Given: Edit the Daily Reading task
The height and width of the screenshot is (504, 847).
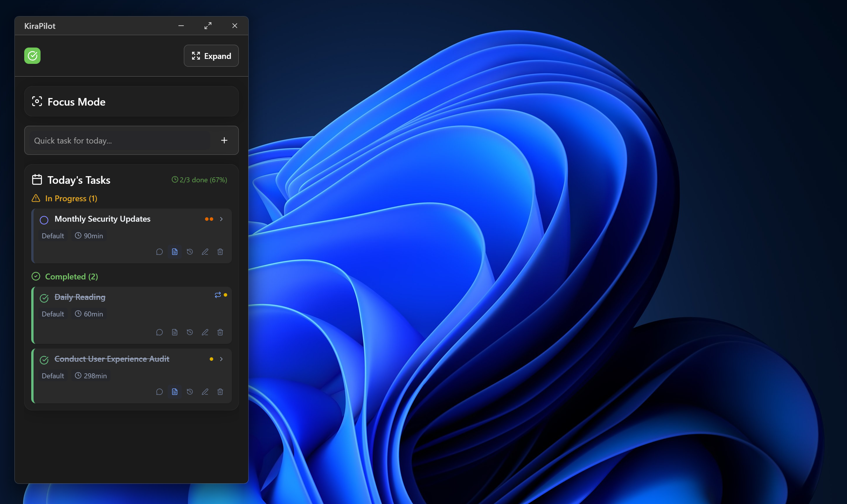Looking at the screenshot, I should click(x=205, y=332).
